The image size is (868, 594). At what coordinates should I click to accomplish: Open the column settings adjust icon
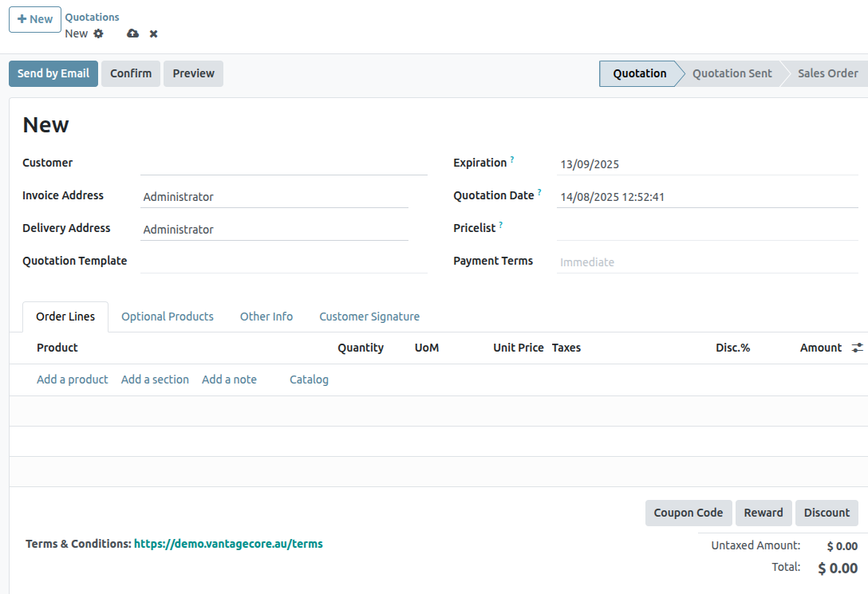tap(857, 348)
